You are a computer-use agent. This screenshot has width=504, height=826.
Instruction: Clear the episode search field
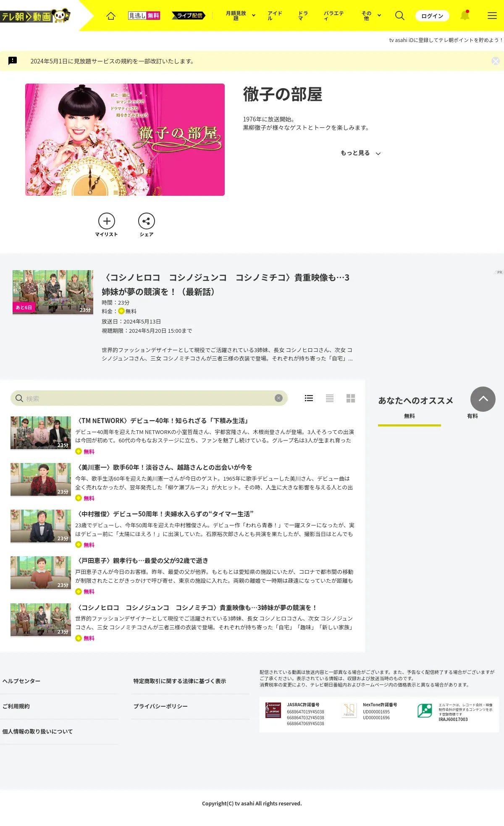point(278,398)
